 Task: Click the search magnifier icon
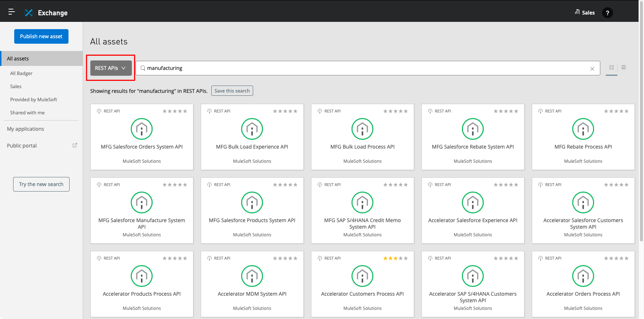(x=143, y=68)
